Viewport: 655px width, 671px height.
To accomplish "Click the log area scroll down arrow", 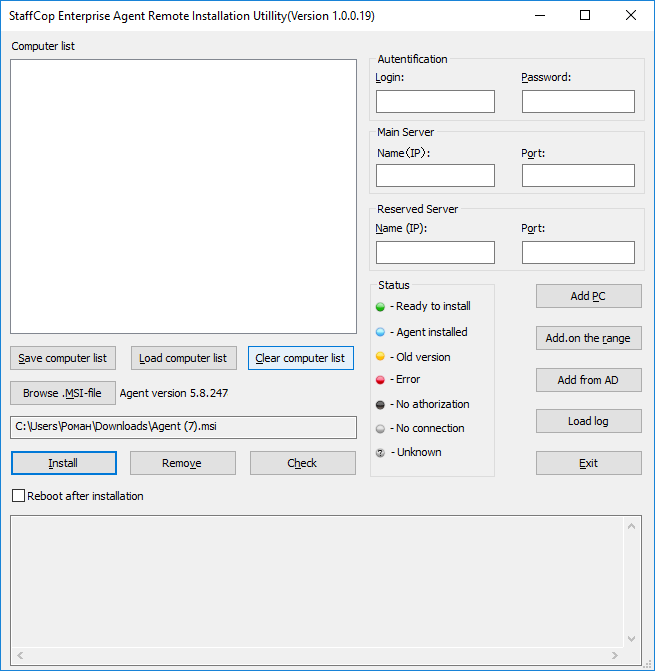I will (x=633, y=638).
